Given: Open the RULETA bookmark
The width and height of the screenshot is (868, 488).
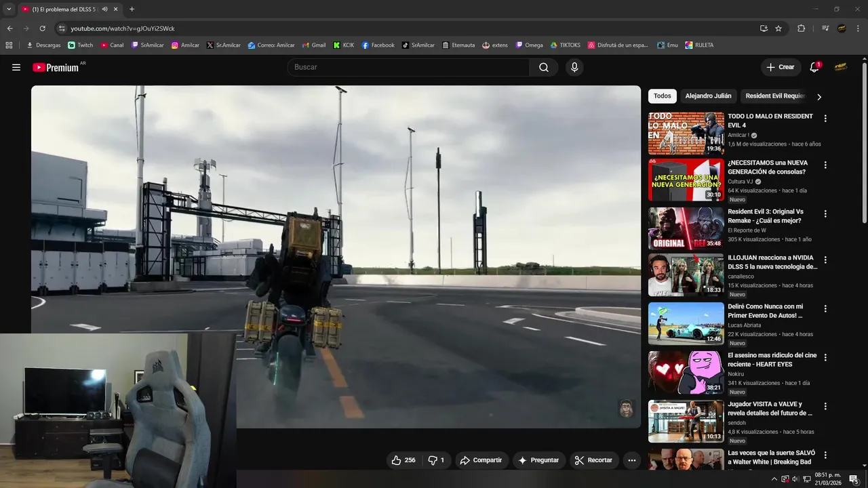Looking at the screenshot, I should (699, 45).
